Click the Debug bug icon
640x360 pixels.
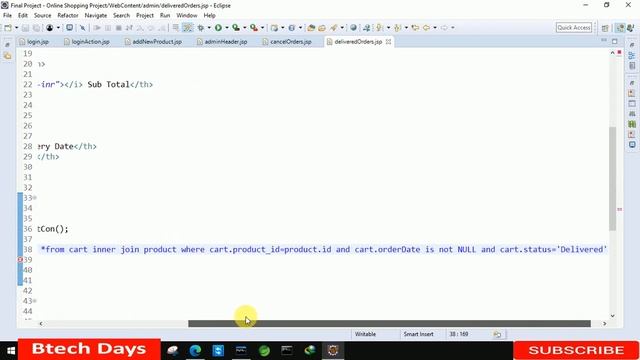tap(201, 28)
